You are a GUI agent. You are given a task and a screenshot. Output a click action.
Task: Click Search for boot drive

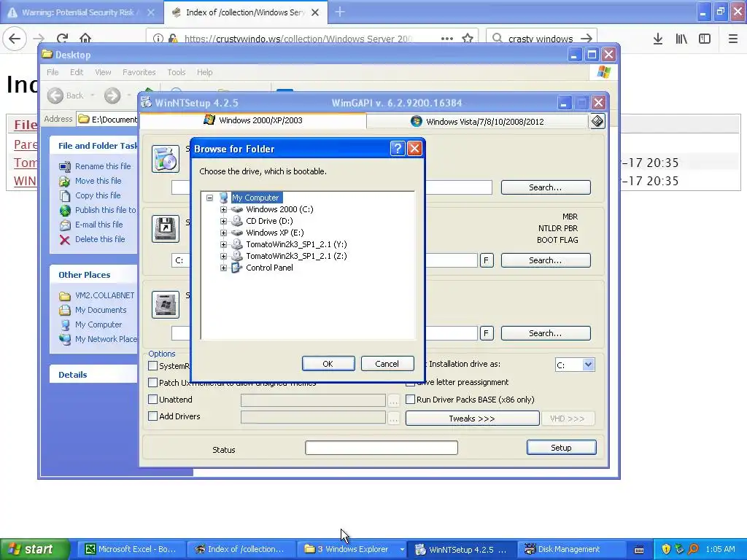tap(546, 260)
